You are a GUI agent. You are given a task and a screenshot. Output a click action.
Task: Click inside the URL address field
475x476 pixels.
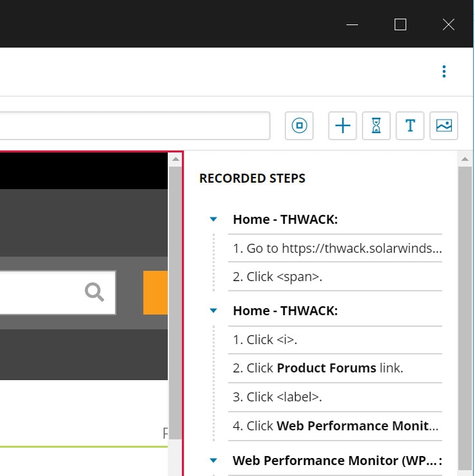(135, 125)
